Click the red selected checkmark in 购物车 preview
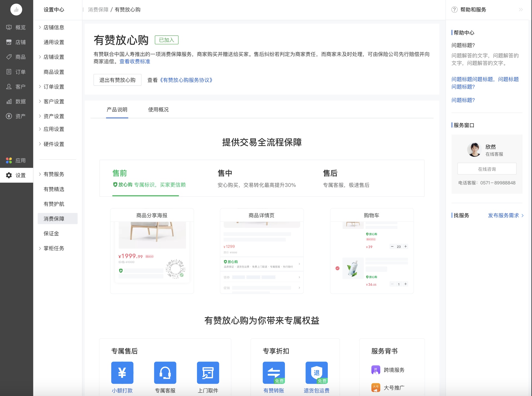This screenshot has width=532, height=396. (x=338, y=268)
